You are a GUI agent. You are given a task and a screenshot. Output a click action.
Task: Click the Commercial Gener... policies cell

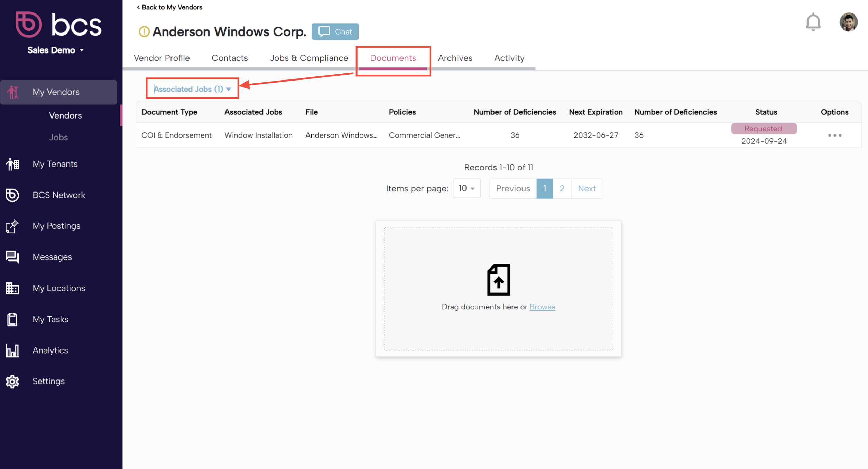(x=424, y=135)
